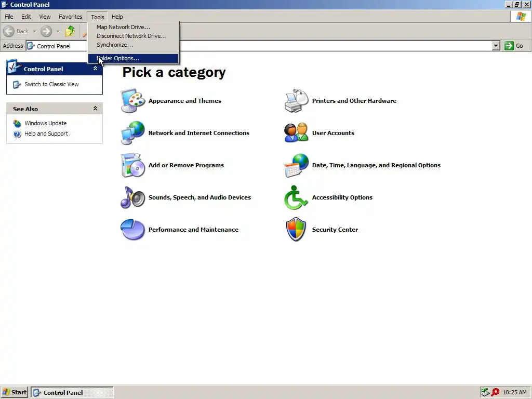Click the Control Panel icon in address bar

coord(31,46)
